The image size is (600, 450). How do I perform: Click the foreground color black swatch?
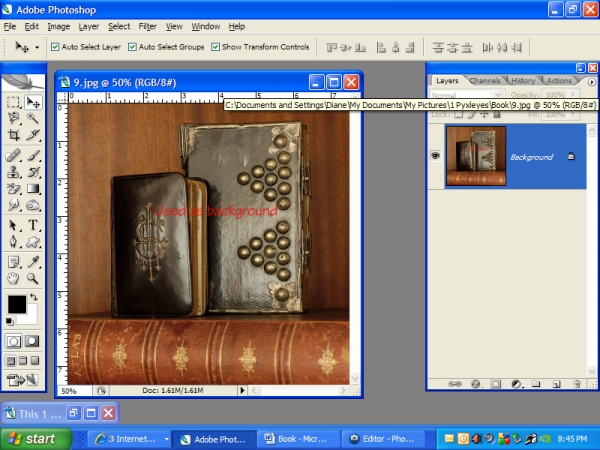[17, 305]
